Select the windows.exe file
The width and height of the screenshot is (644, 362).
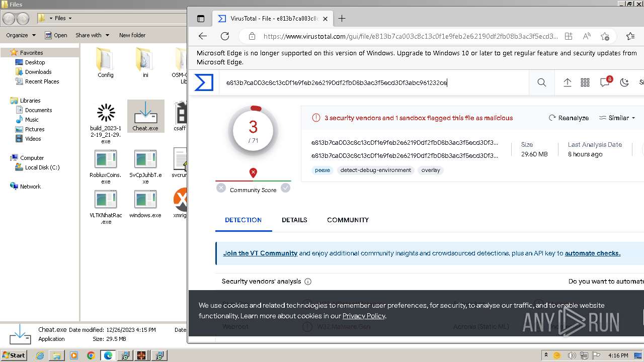coord(145,204)
